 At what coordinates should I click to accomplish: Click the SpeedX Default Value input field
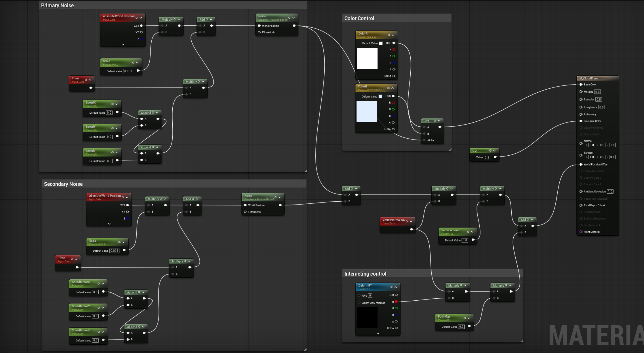click(109, 113)
